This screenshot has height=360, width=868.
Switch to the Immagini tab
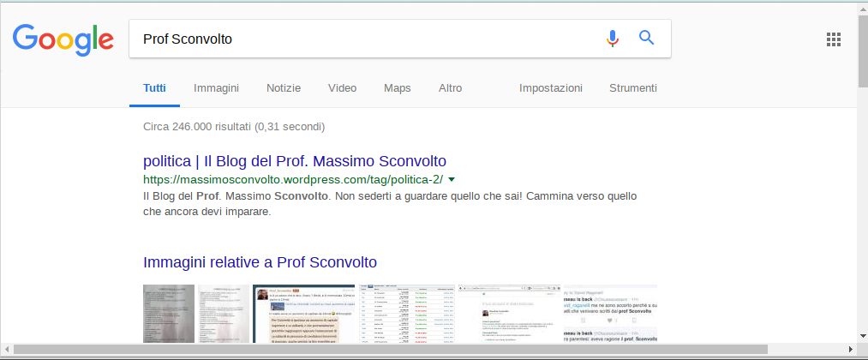pyautogui.click(x=217, y=88)
